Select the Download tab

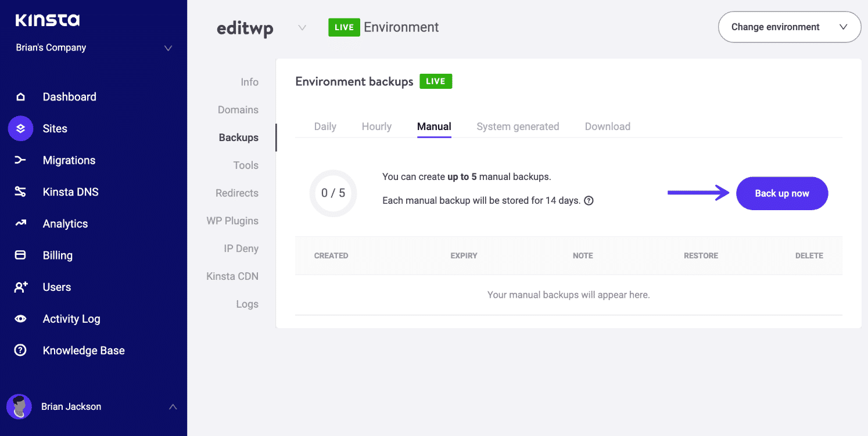click(607, 126)
